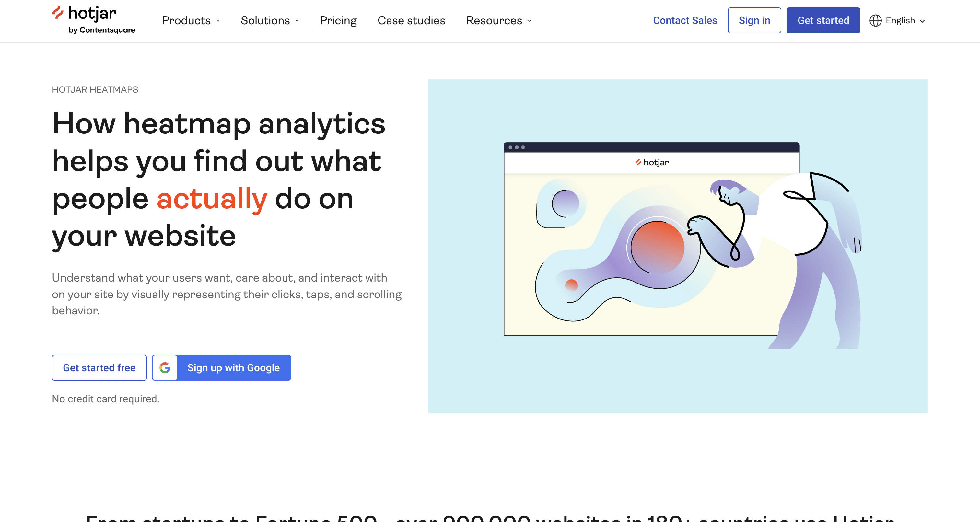Click the Sign up with Google button

pyautogui.click(x=233, y=367)
